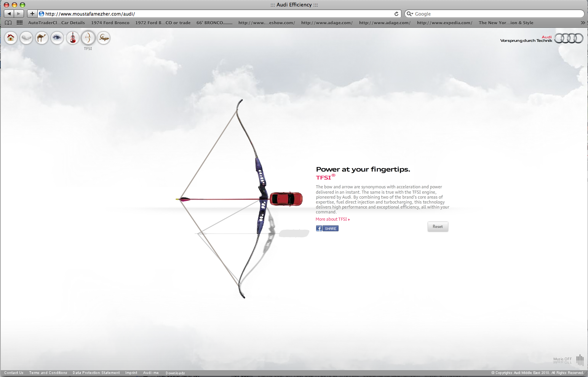The image size is (588, 377).
Task: Click the Facebook Share button
Action: [x=327, y=229]
